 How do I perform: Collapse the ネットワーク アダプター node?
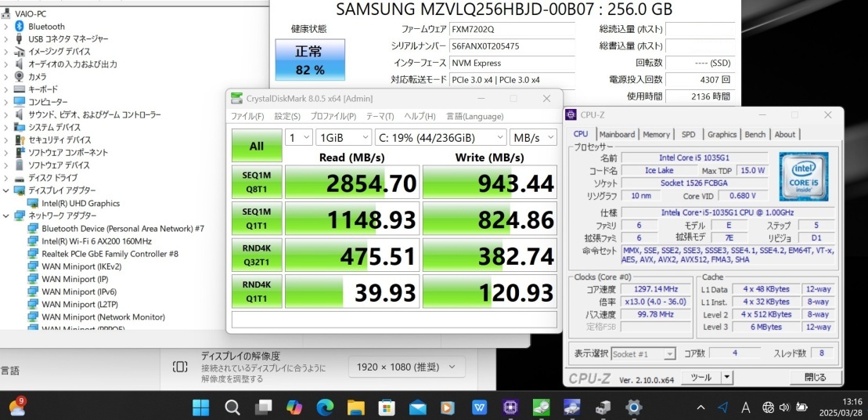click(6, 215)
